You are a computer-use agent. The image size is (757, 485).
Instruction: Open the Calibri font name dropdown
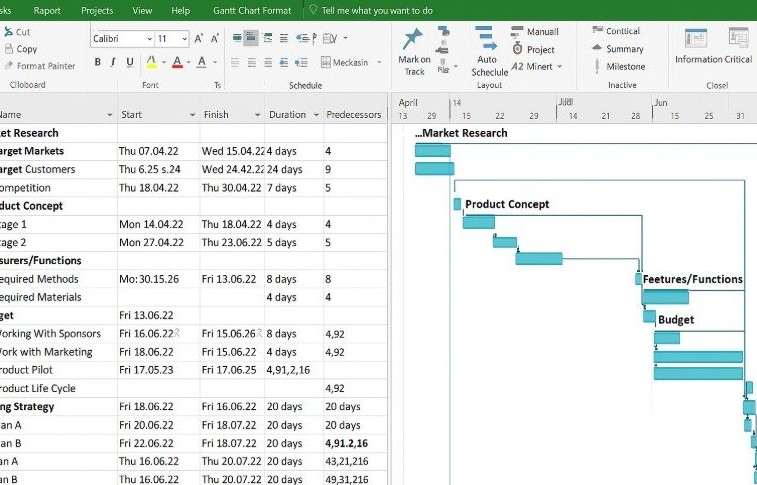(150, 39)
